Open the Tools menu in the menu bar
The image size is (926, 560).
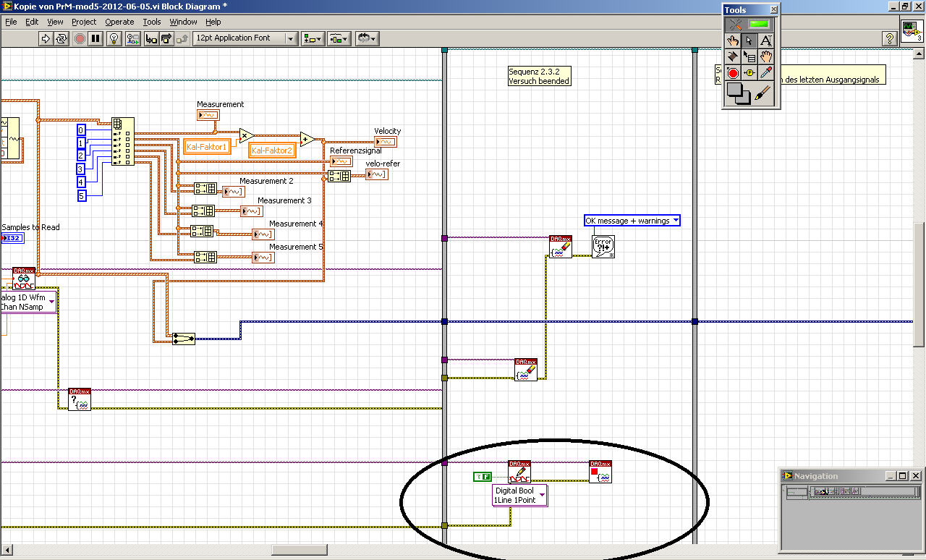(x=152, y=22)
